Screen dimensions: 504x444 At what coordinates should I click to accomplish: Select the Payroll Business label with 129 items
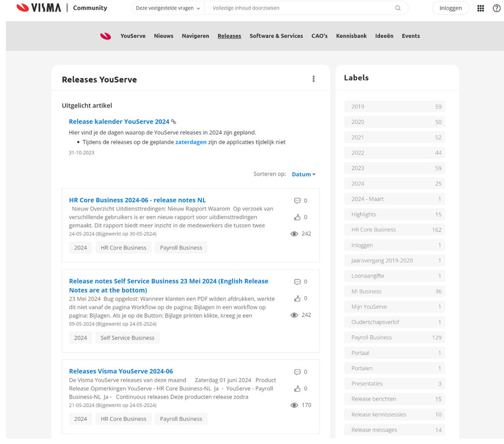pos(395,338)
